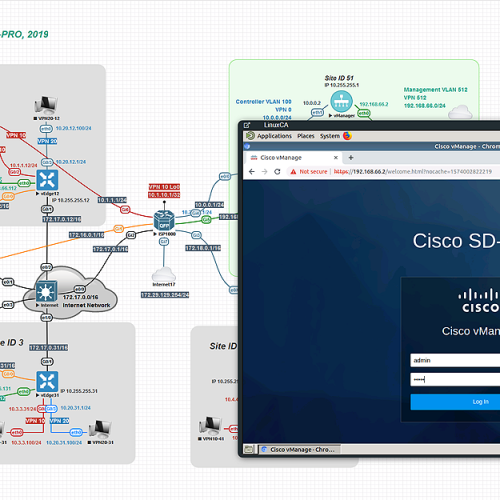Click the IP 10.255.255.12 text
Image resolution: width=500 pixels, height=500 pixels.
[71, 200]
